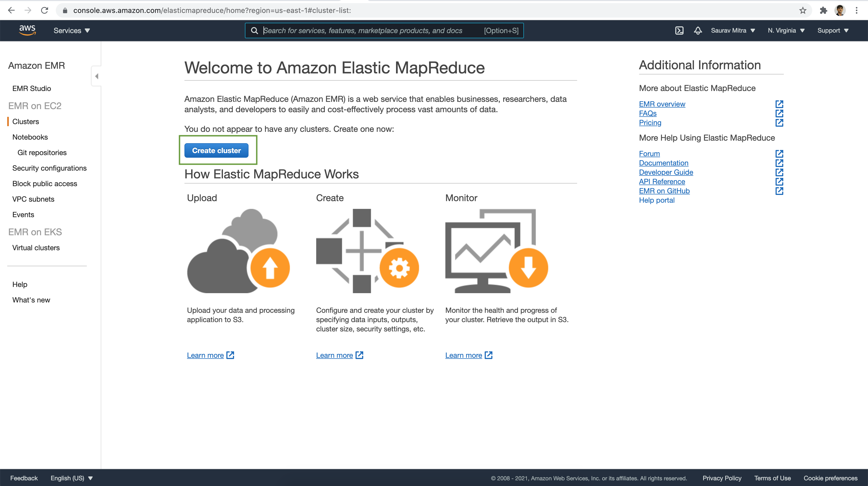Click external link icon beside API Reference
Image resolution: width=868 pixels, height=486 pixels.
coord(779,181)
